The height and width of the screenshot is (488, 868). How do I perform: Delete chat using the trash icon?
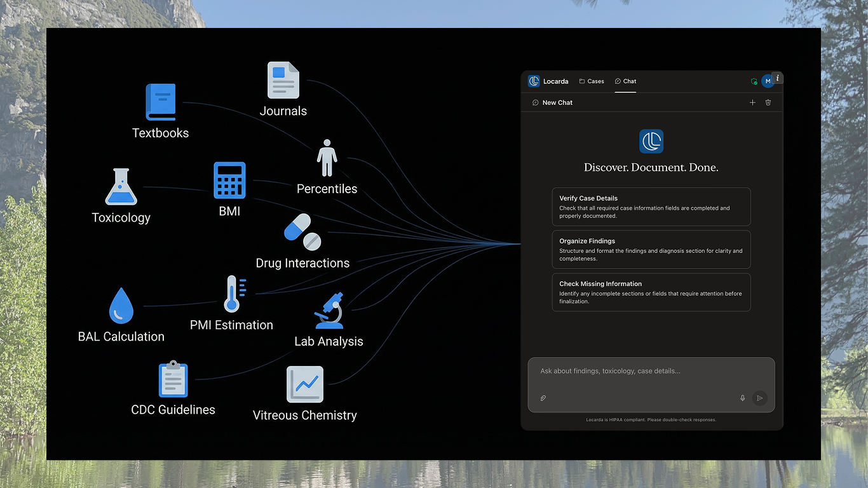pos(768,102)
